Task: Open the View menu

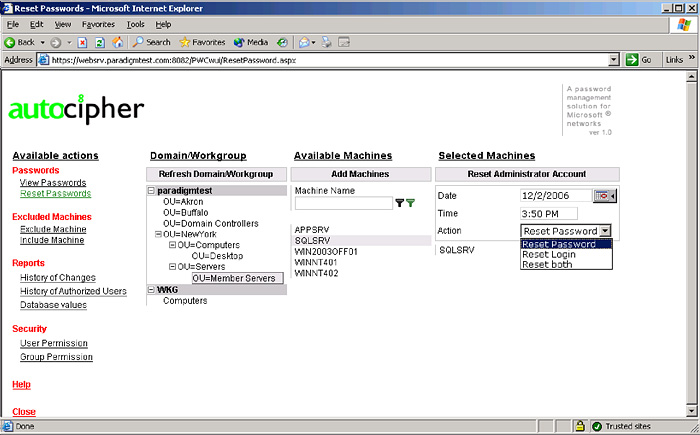Action: click(x=63, y=25)
